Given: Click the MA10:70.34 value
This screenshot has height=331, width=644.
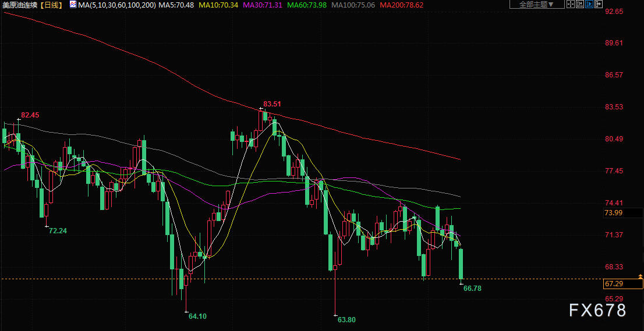Looking at the screenshot, I should [x=218, y=5].
